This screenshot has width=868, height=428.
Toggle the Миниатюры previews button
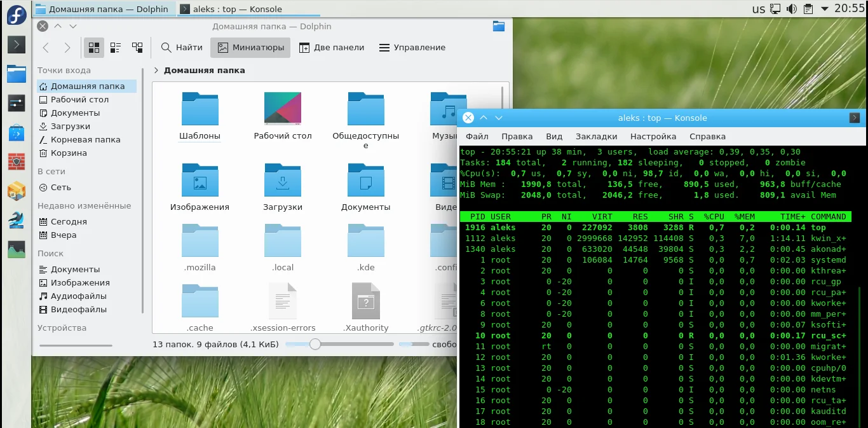pos(251,48)
